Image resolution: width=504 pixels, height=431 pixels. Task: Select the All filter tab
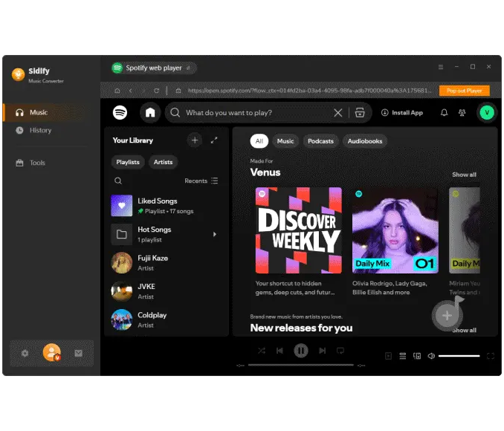(259, 141)
